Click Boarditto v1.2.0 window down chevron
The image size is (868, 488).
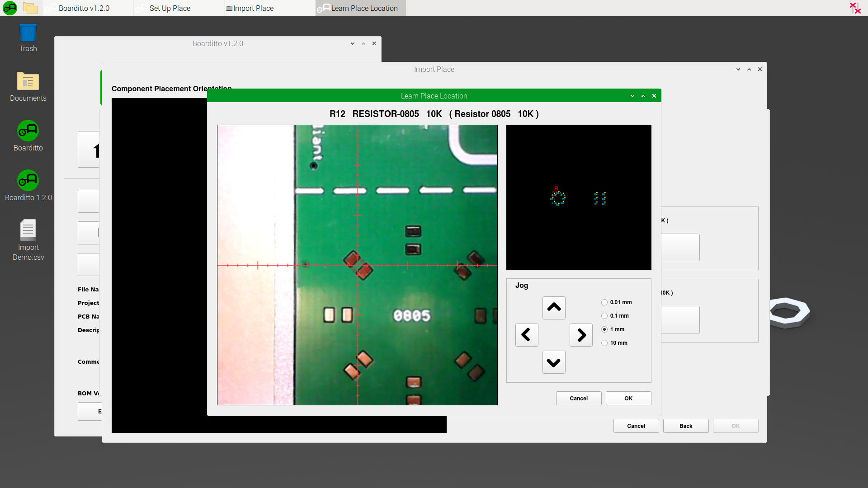tap(353, 43)
